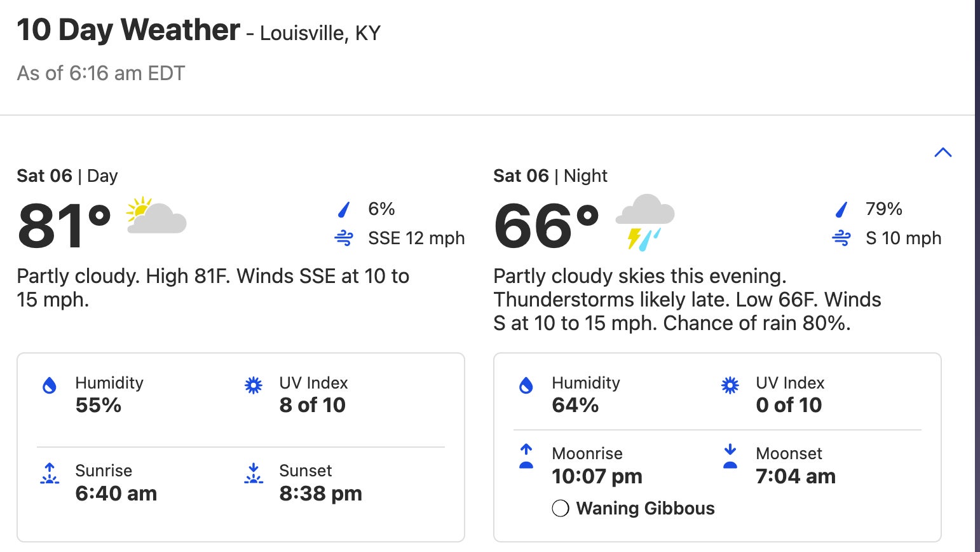
Task: Click the night rain chance droplet icon
Action: [841, 209]
